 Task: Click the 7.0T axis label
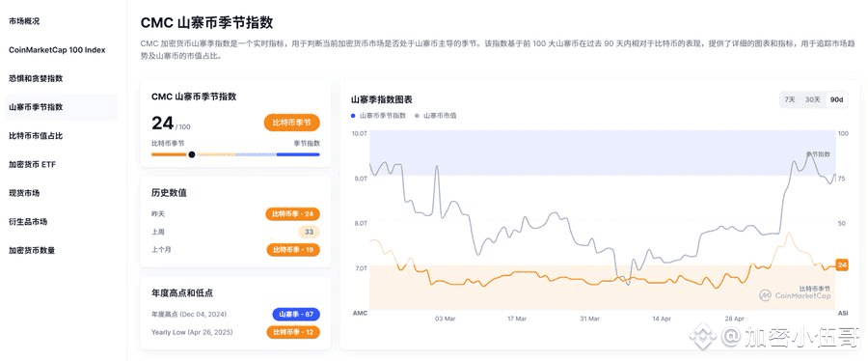(361, 268)
